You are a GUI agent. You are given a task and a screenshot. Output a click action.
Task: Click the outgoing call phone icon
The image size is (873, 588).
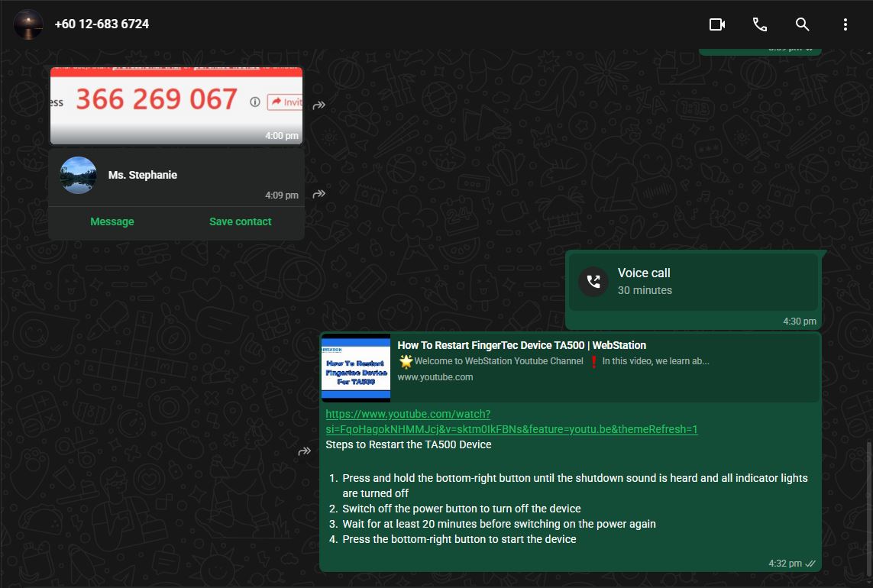[x=593, y=281]
